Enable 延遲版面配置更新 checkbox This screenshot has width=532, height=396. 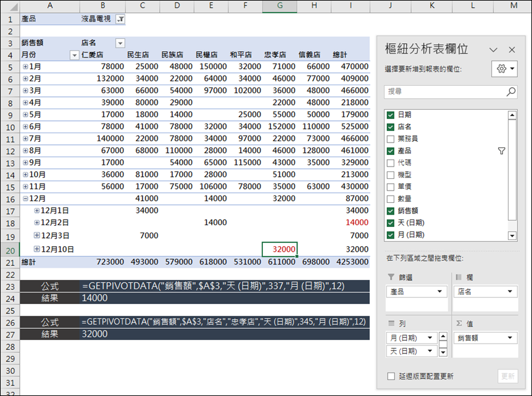(391, 376)
